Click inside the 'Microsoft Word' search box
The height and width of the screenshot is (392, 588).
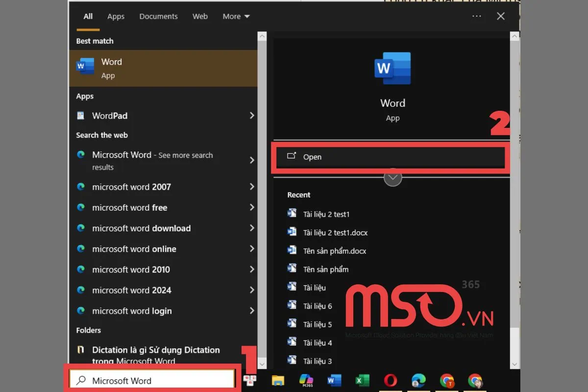click(x=152, y=380)
